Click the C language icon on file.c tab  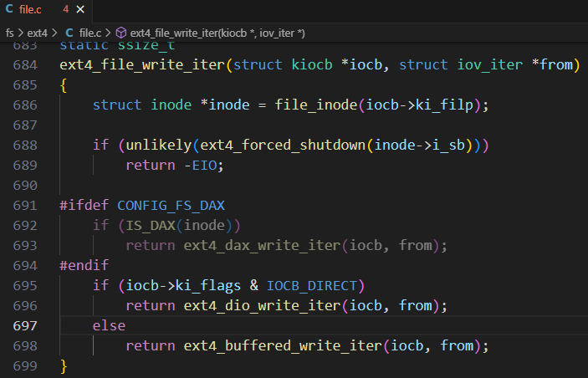[9, 9]
